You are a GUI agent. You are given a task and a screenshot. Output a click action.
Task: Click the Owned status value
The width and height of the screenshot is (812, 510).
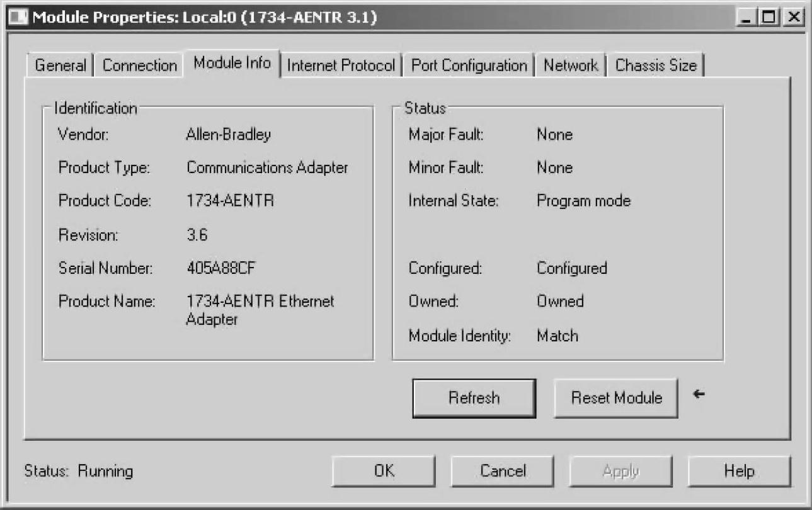560,302
